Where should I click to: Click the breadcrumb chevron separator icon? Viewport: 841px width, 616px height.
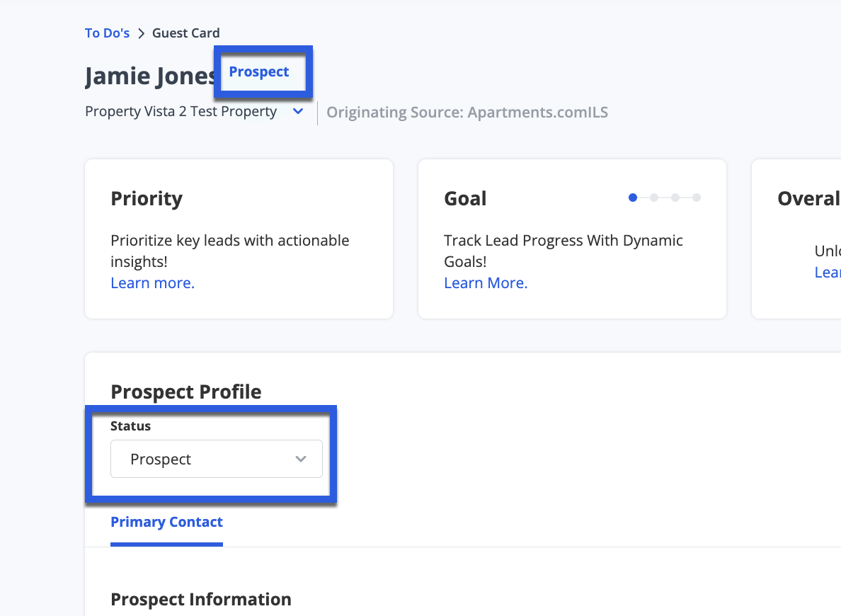pyautogui.click(x=141, y=33)
